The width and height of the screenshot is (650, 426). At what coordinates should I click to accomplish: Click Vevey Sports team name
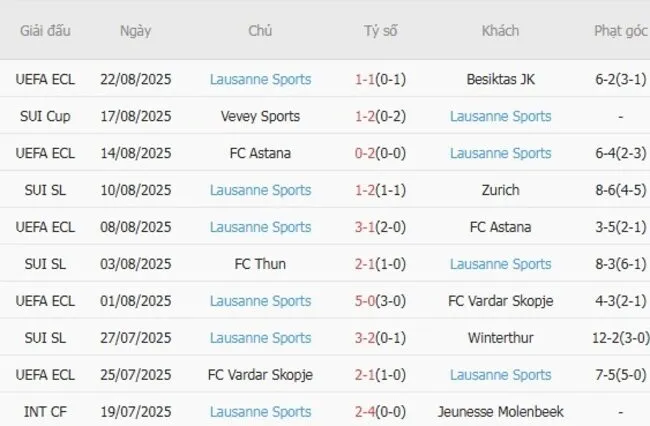click(260, 116)
